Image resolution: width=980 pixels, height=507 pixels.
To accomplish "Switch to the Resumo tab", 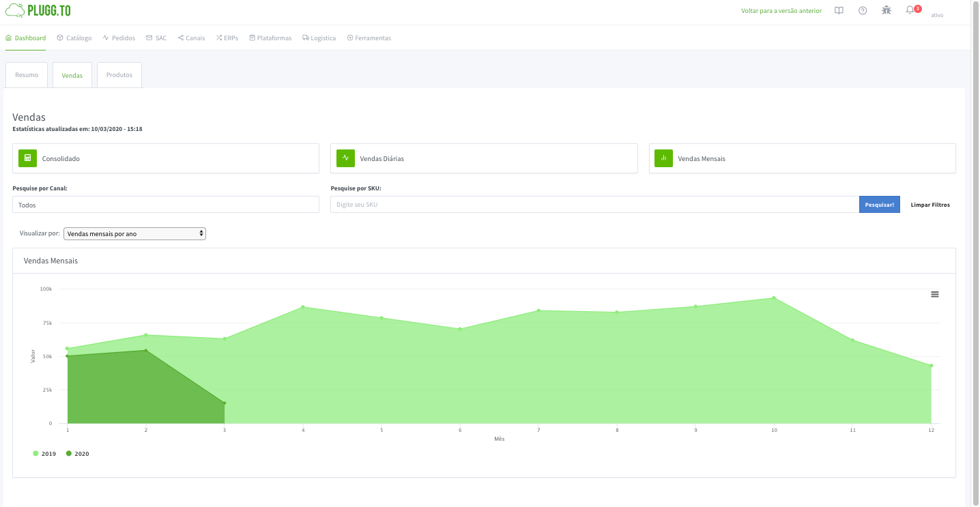I will (27, 75).
